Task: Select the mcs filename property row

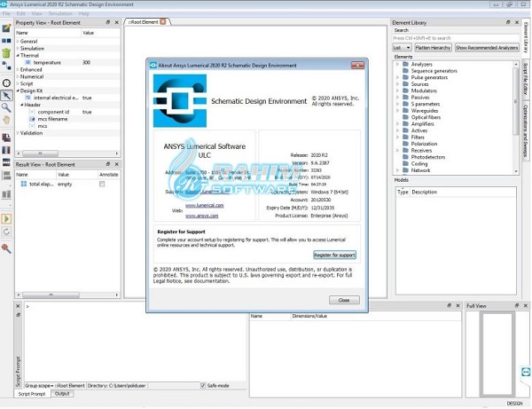Action: pos(68,119)
